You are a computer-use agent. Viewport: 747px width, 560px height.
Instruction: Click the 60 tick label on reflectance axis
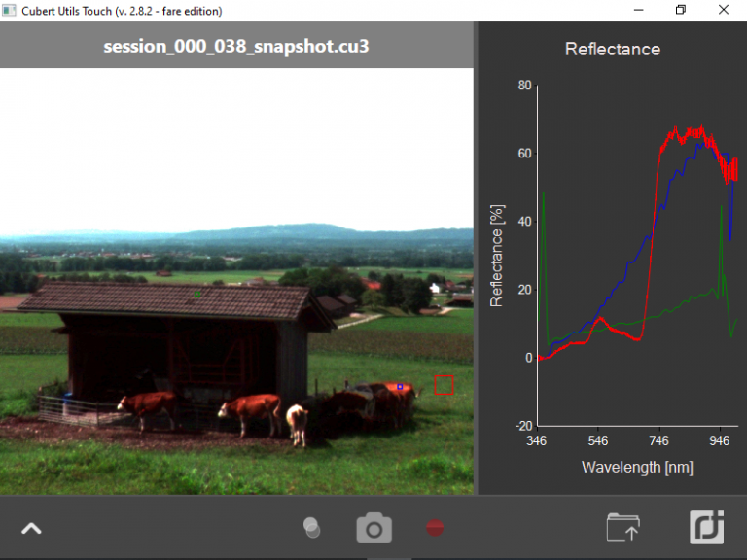(x=524, y=154)
